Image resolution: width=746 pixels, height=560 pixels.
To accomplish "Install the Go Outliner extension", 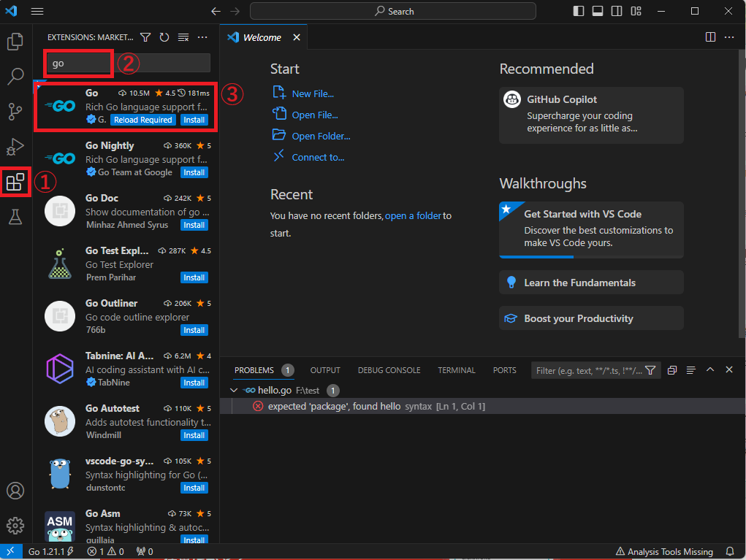I will 194,330.
